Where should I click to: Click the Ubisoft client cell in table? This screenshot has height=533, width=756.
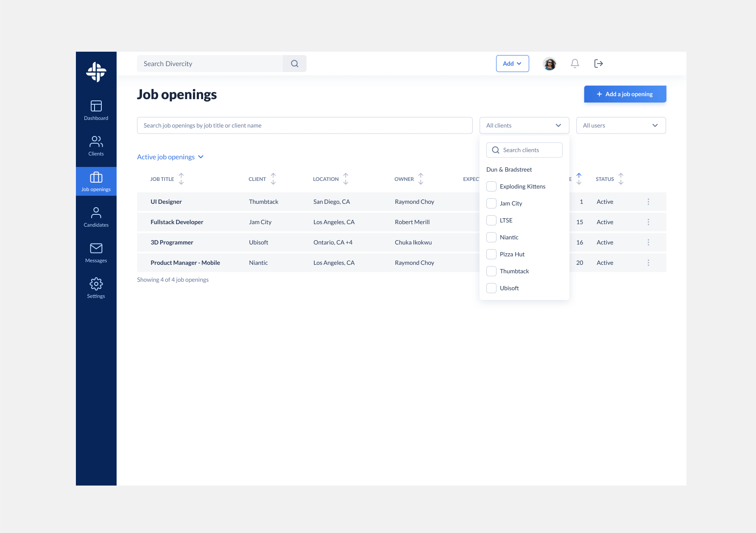259,242
